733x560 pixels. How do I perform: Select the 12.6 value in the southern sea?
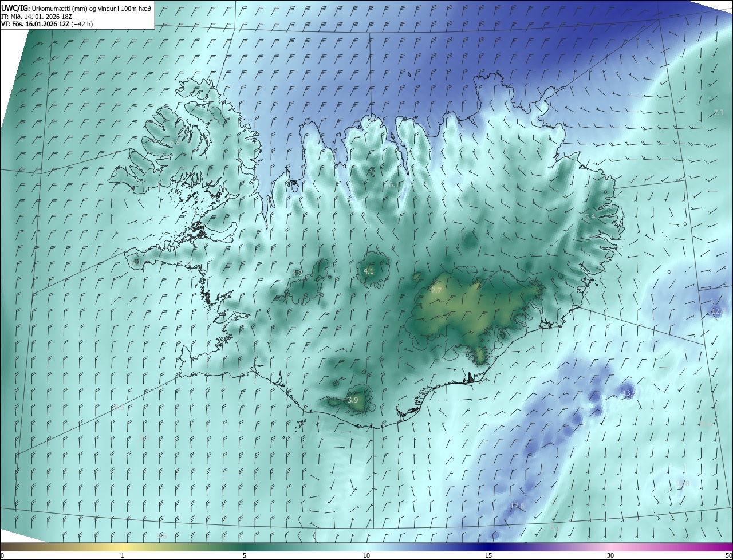coord(518,506)
